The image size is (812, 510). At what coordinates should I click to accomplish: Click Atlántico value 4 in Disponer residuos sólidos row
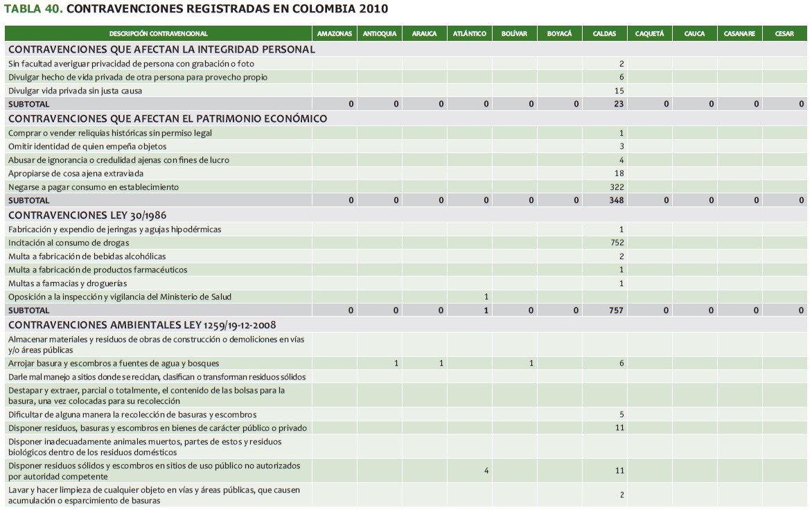pyautogui.click(x=486, y=471)
